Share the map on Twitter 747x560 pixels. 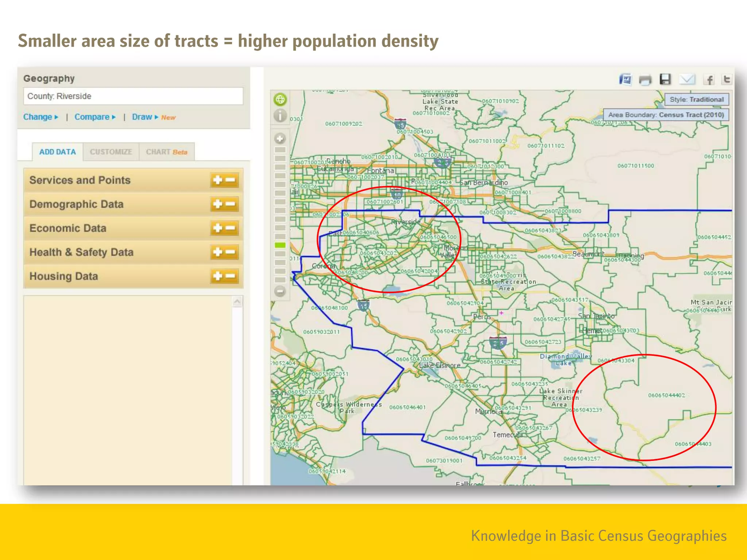[727, 79]
